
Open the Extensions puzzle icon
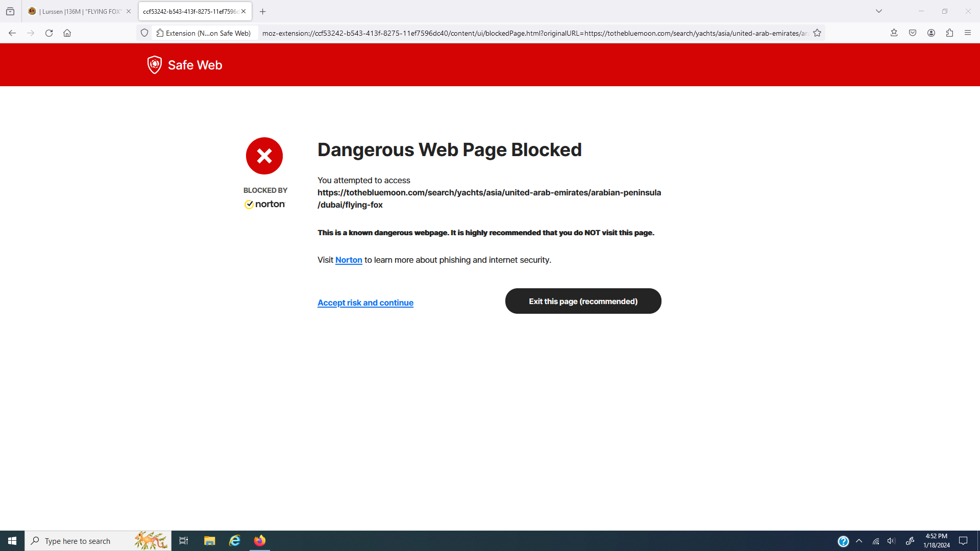pyautogui.click(x=949, y=33)
